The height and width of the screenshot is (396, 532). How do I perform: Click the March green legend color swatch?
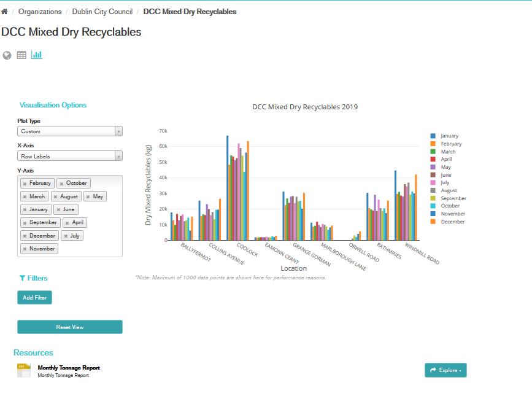(433, 152)
